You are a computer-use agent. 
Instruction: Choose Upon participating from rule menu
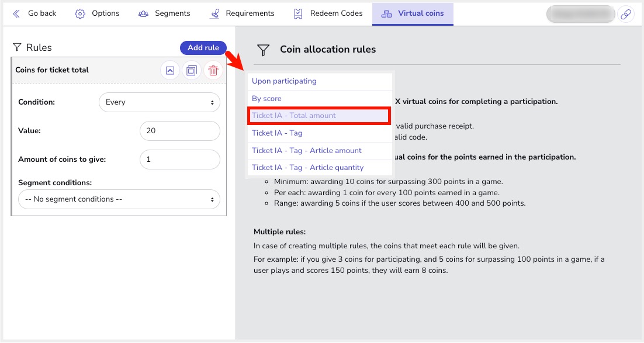(284, 81)
